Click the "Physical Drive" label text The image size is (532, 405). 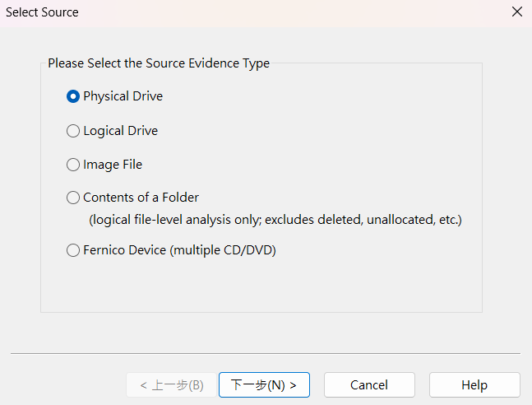[123, 96]
